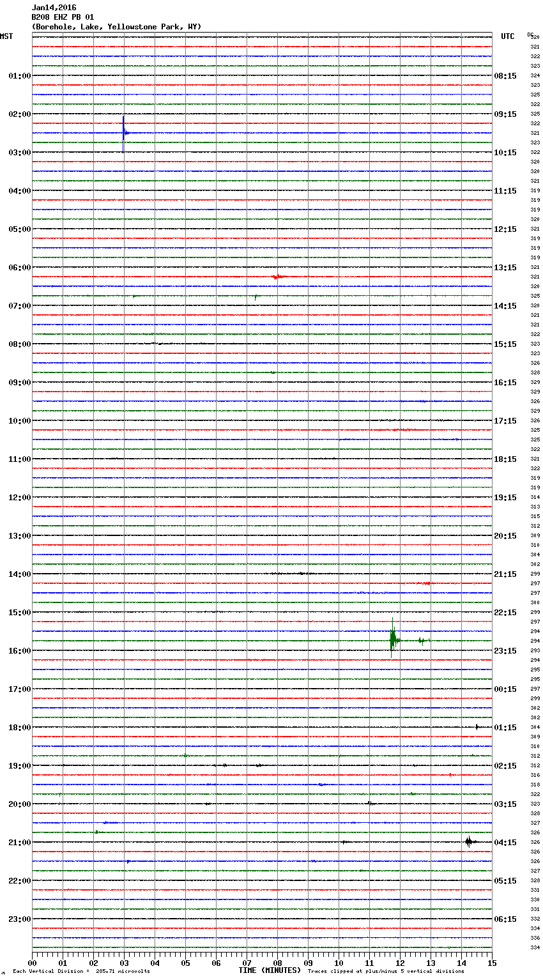Viewport: 543px width, 980px height.
Task: Click the 22:15 UTC time label
Action: tap(505, 613)
